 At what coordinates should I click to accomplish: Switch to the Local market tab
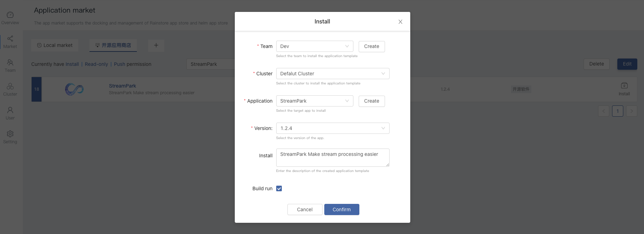55,45
